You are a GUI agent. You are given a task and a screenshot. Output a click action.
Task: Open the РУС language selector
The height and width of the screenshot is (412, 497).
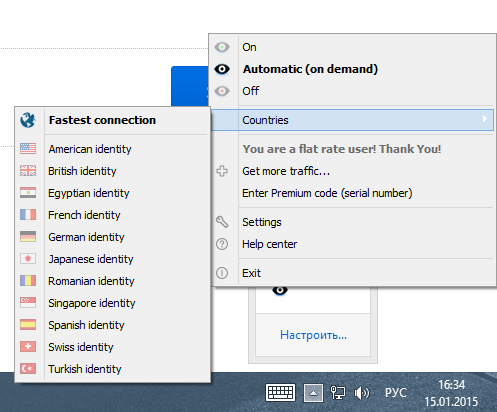click(x=396, y=393)
